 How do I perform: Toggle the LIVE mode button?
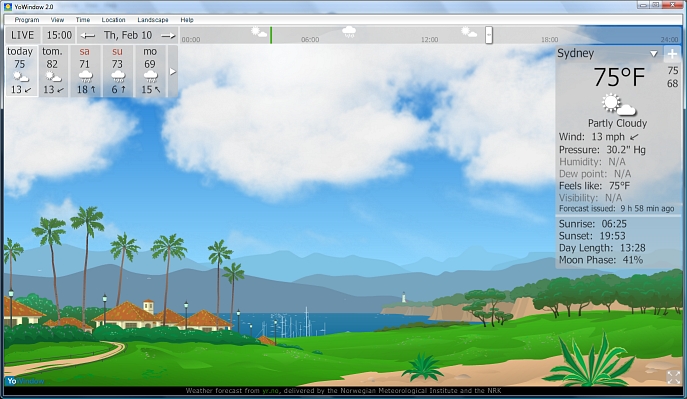coord(22,35)
